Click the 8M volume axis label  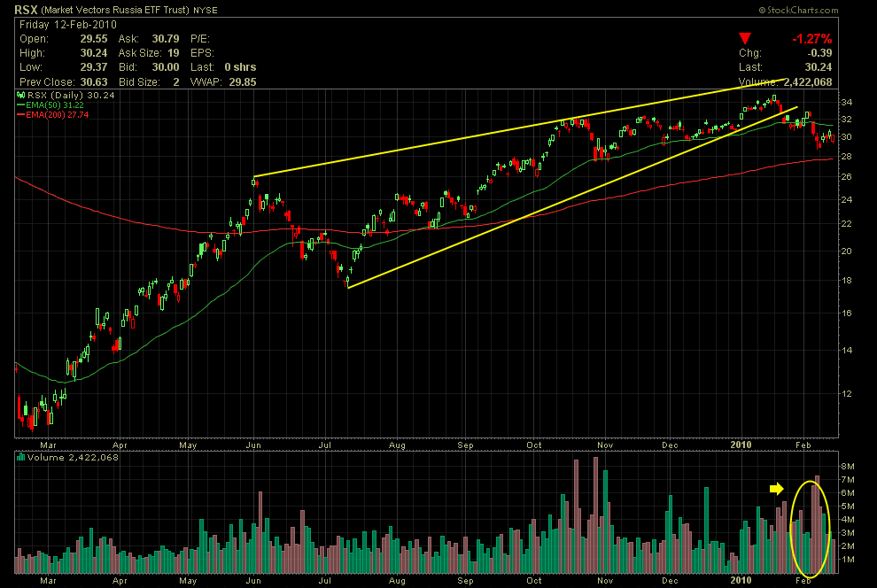coord(848,466)
